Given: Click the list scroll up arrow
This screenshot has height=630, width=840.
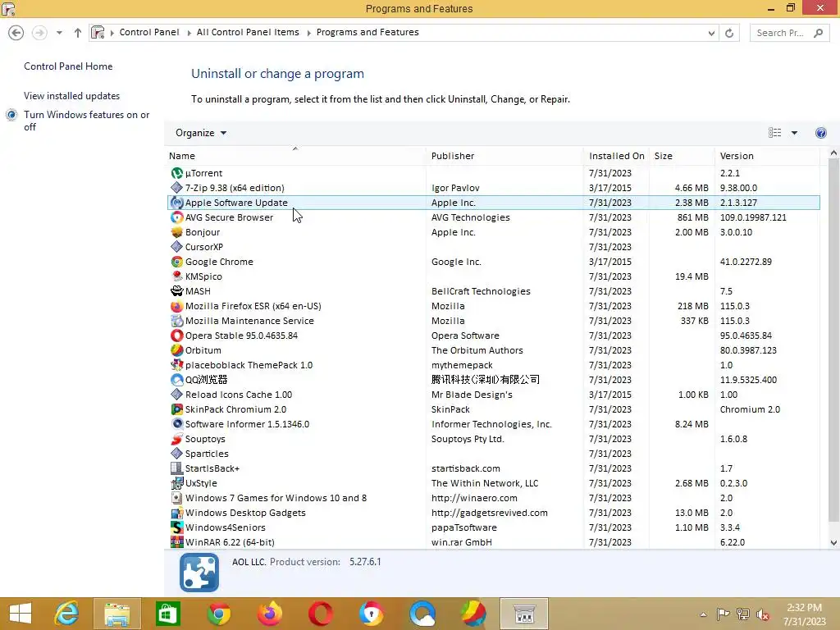Looking at the screenshot, I should coord(833,153).
